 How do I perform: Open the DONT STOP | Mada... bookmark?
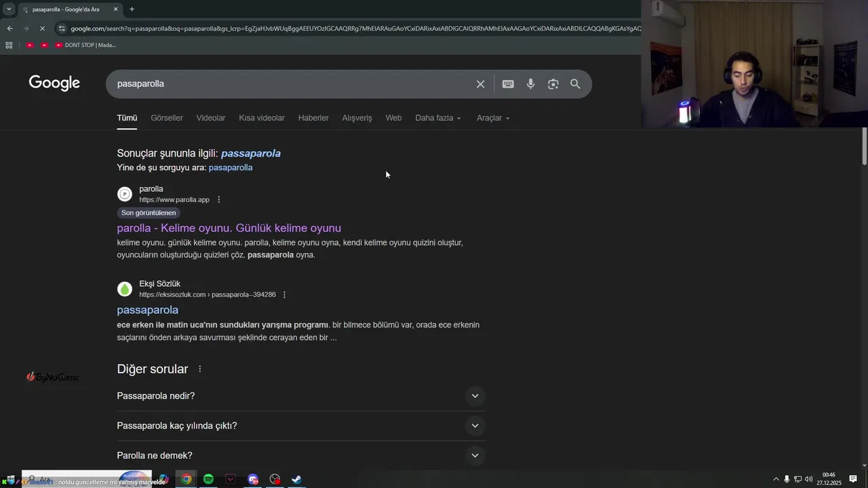85,45
